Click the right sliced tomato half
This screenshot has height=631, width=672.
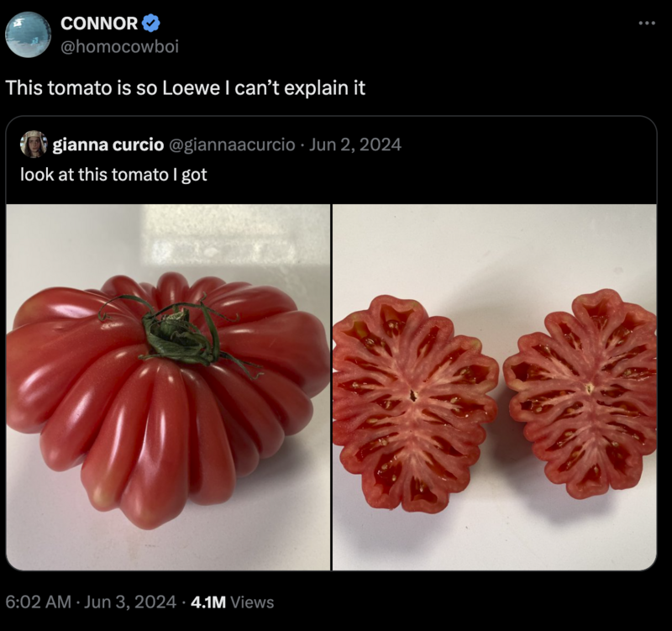580,393
